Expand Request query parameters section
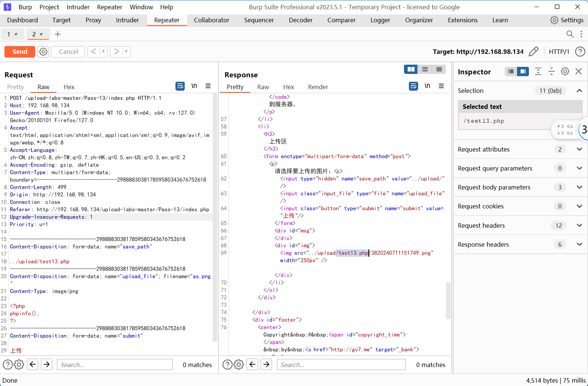This screenshot has width=588, height=386. (579, 168)
